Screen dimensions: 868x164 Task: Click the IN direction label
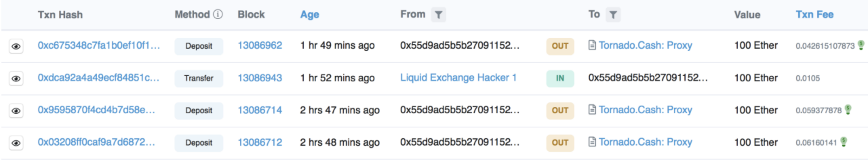tap(560, 78)
